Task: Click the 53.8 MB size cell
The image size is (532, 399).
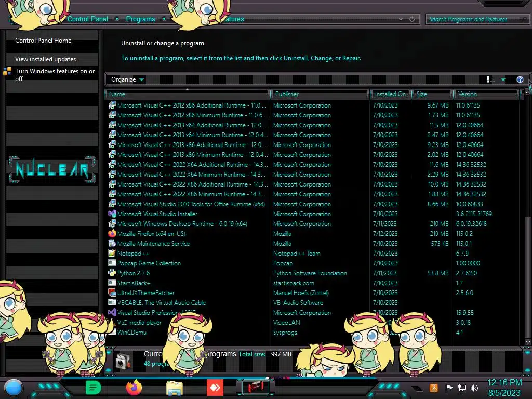Action: click(438, 273)
